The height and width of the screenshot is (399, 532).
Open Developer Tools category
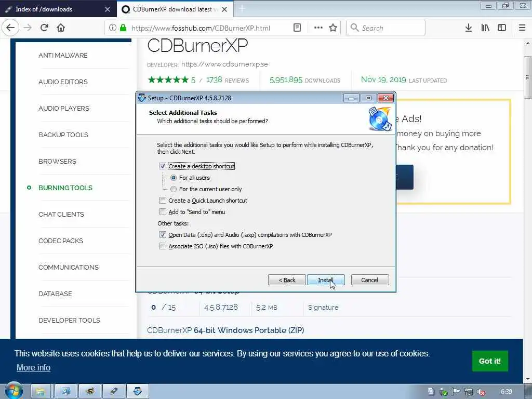coord(69,320)
